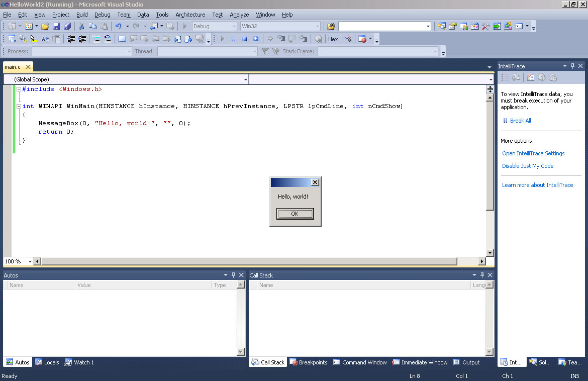Open Call Stack window position dropdown arrow
This screenshot has height=381, width=588.
[474, 275]
